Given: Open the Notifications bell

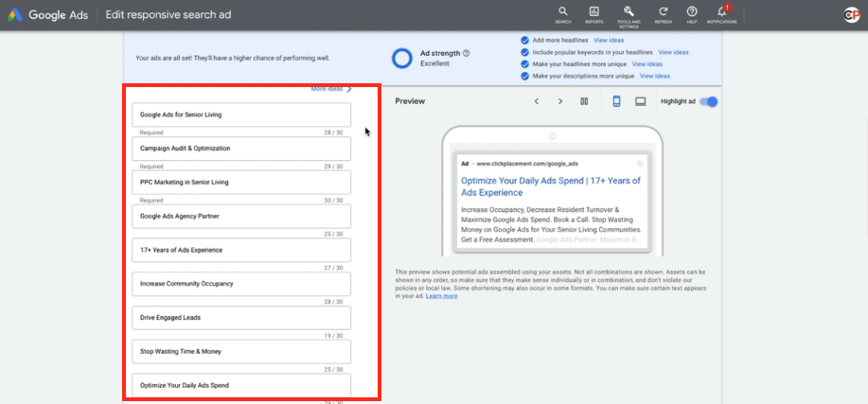Looking at the screenshot, I should click(721, 13).
